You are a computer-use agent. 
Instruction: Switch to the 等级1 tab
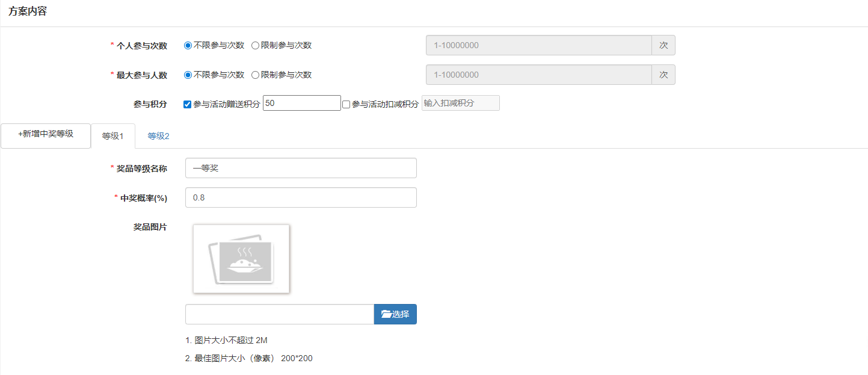click(113, 136)
